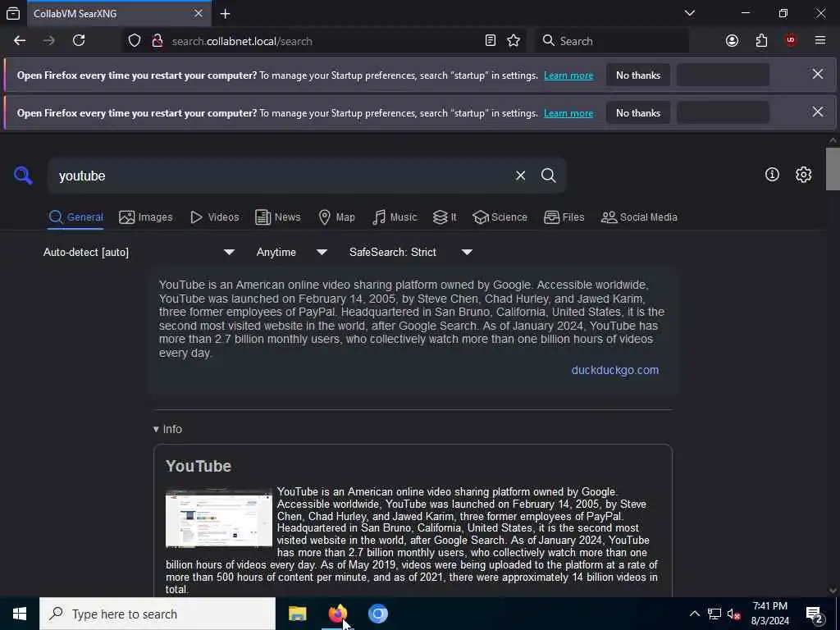The height and width of the screenshot is (630, 840).
Task: Click the blank button in second notification
Action: point(723,112)
